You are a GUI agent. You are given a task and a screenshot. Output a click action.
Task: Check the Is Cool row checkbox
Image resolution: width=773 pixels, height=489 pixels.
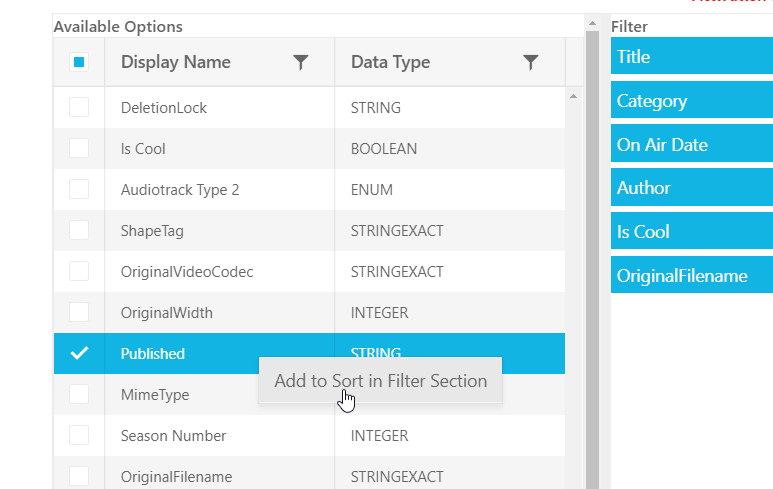coord(79,148)
